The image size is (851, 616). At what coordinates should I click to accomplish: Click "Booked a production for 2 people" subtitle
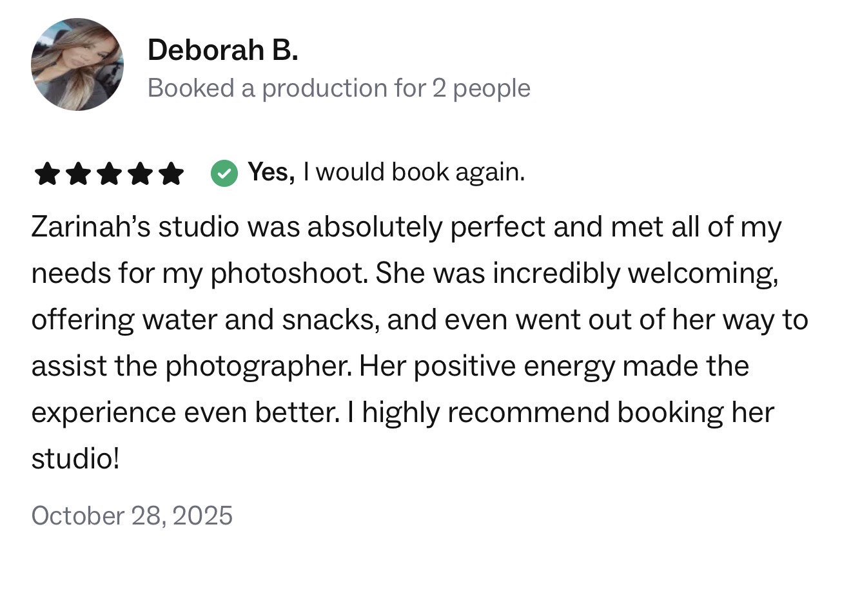point(338,88)
